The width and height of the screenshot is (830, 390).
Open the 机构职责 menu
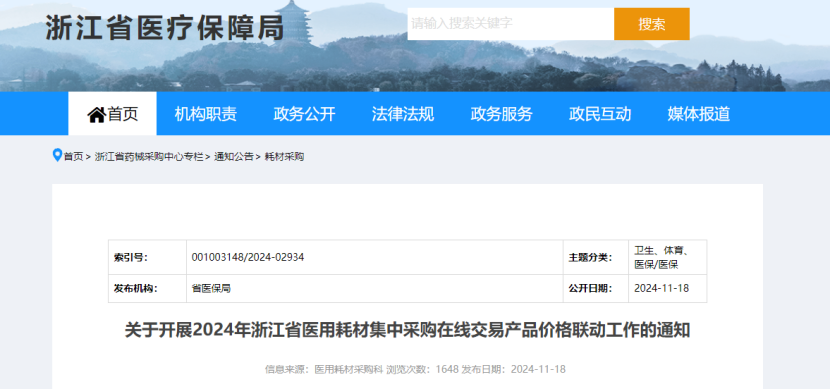click(x=206, y=114)
